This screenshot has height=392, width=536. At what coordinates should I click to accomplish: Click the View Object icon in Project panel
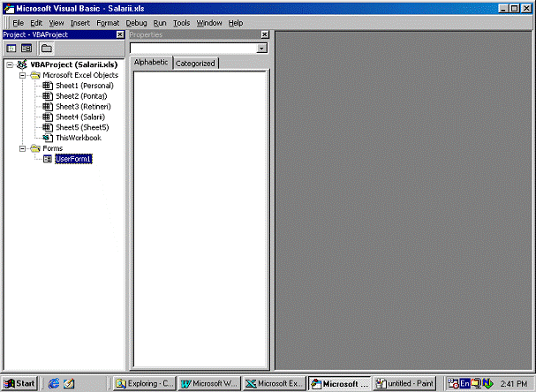pyautogui.click(x=26, y=48)
